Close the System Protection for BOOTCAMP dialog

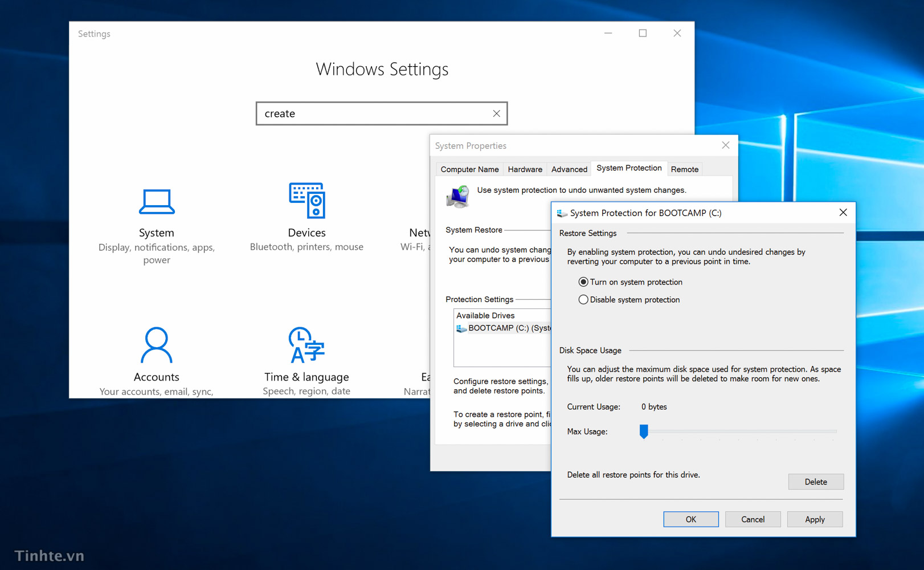(843, 213)
